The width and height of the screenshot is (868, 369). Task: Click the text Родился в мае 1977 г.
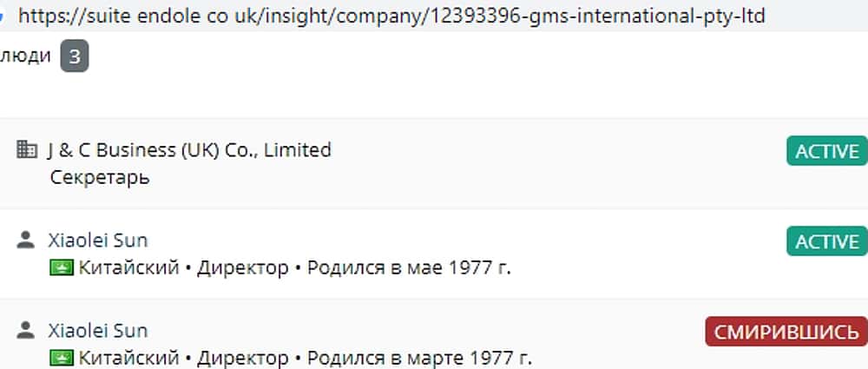(x=409, y=267)
